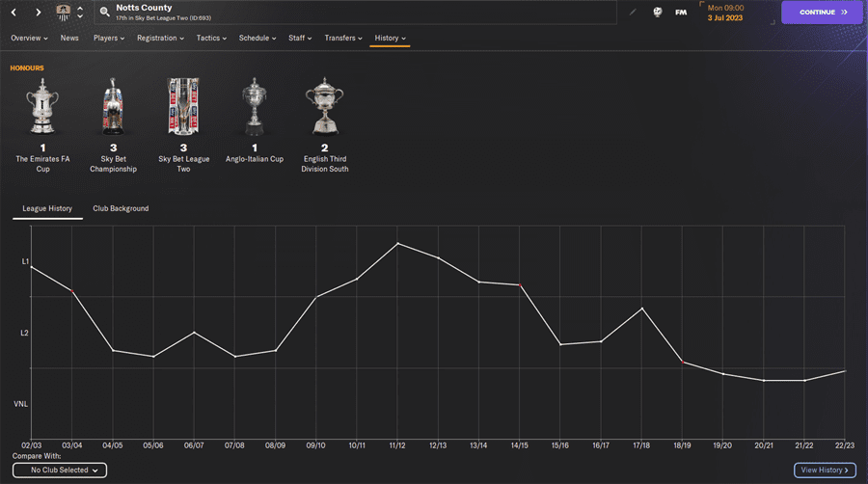Viewport: 868px width, 484px height.
Task: Click the View History button
Action: tap(825, 471)
